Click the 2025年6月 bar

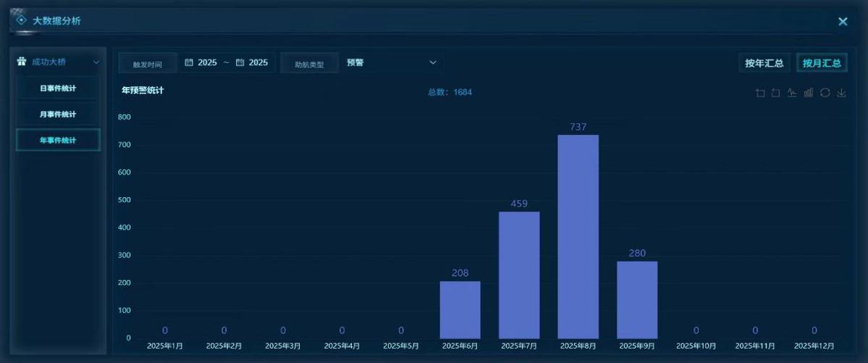[460, 310]
